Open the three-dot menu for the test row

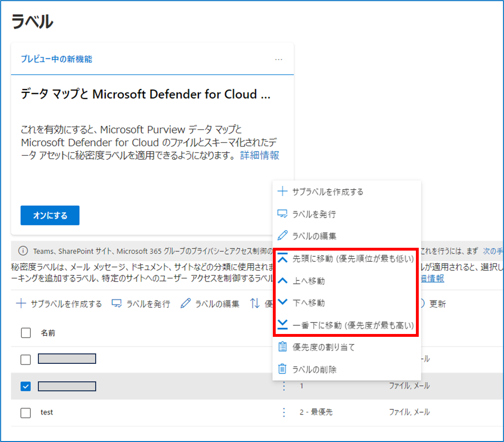coord(283,413)
